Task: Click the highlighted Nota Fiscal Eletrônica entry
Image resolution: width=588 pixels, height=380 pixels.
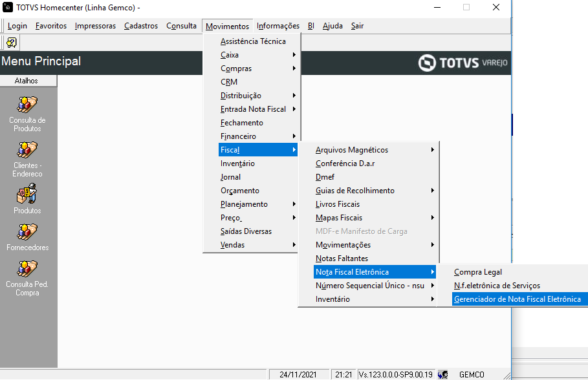Action: pos(375,272)
